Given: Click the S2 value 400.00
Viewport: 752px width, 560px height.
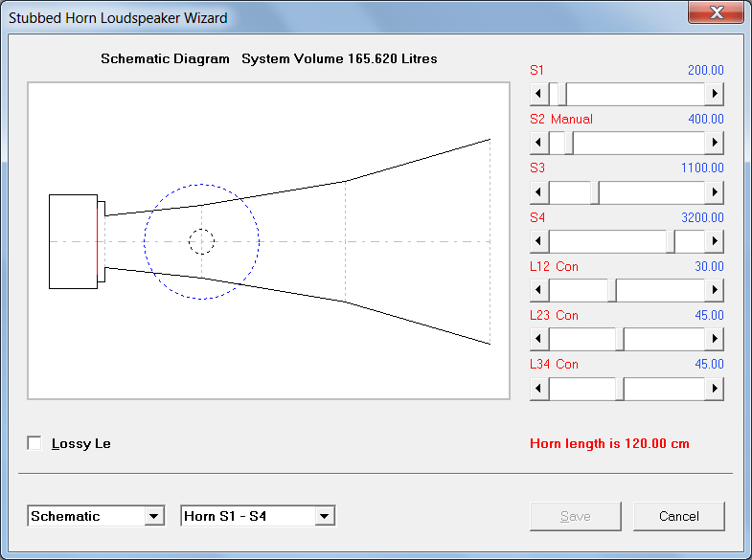Looking at the screenshot, I should (705, 119).
